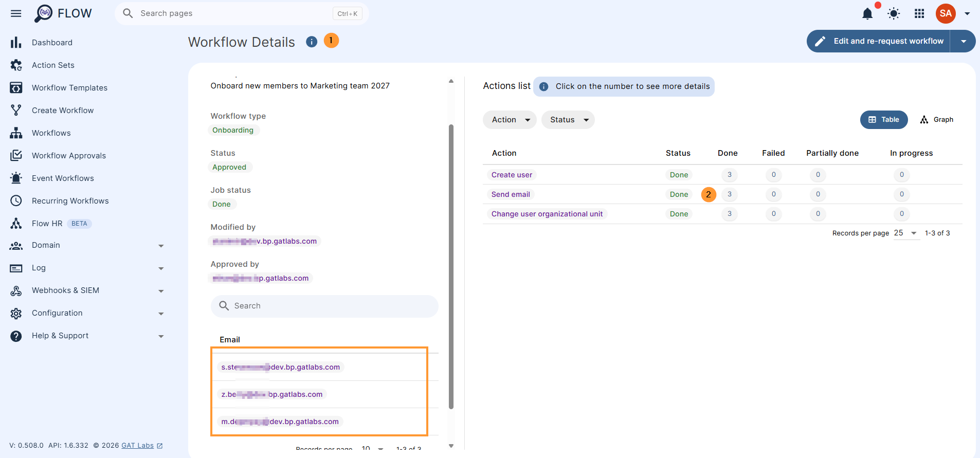Click the Configuration gear icon
Screen dimensions: 980x458
pos(16,314)
